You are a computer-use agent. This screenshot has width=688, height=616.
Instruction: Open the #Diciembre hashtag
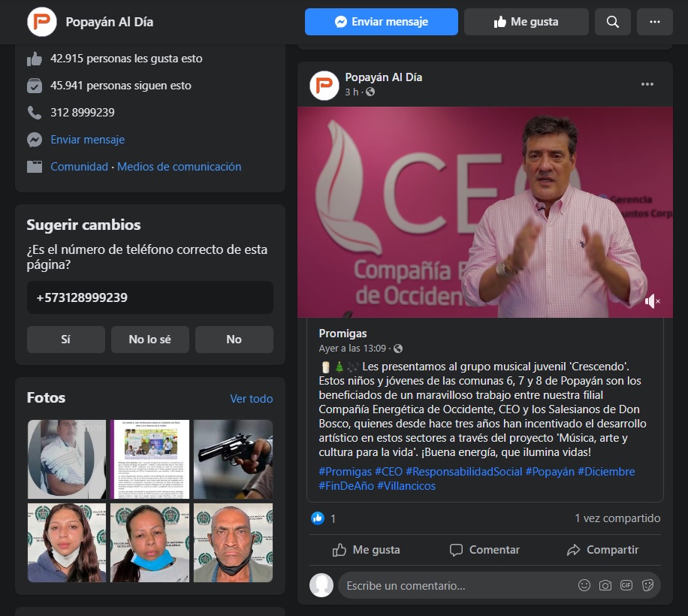pyautogui.click(x=606, y=472)
